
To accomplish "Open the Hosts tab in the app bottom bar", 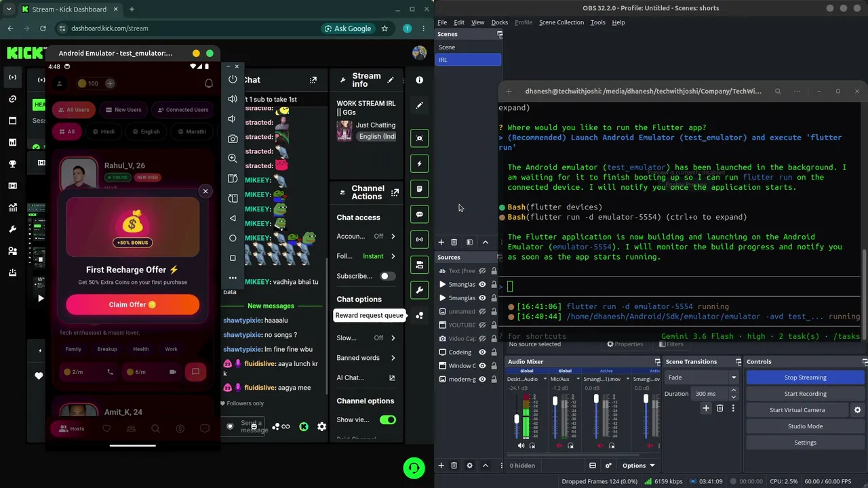I will tap(71, 428).
